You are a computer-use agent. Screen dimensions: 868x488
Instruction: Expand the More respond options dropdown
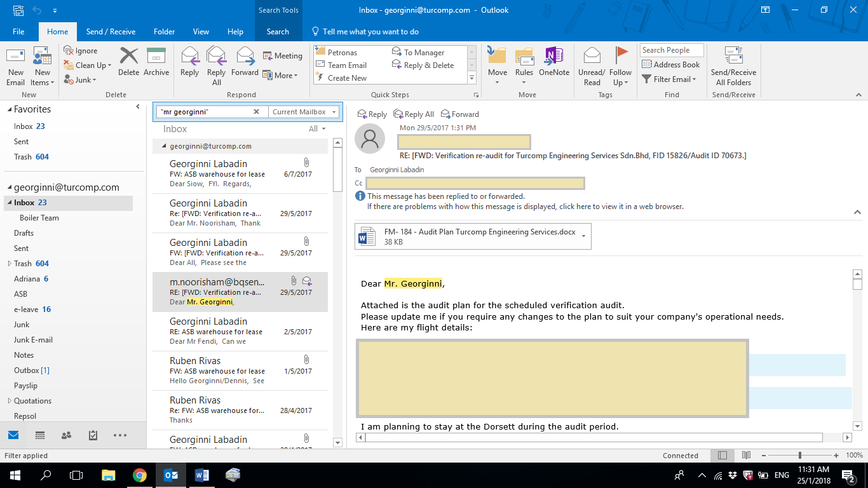(x=280, y=76)
